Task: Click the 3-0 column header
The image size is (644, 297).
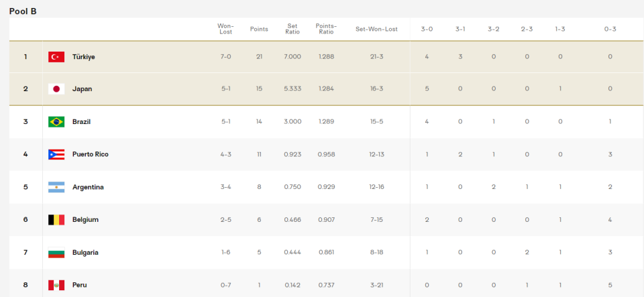Action: point(427,29)
